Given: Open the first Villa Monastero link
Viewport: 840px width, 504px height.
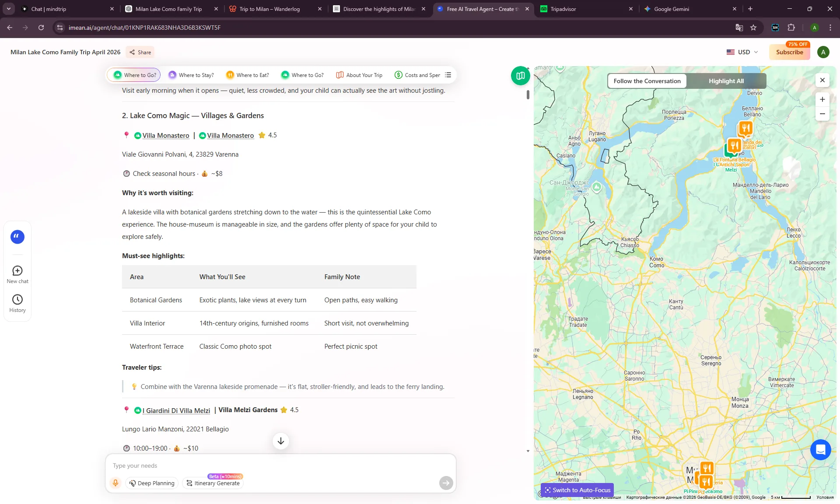Looking at the screenshot, I should 166,136.
